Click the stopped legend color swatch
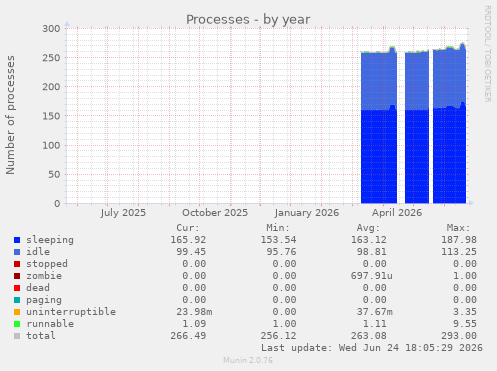 [17, 264]
